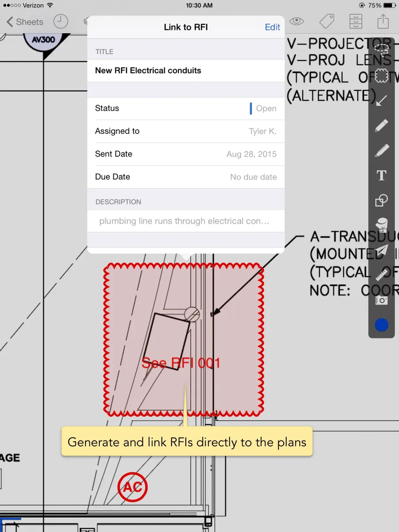Pick the pen drawing tool
This screenshot has width=399, height=532.
click(x=382, y=125)
